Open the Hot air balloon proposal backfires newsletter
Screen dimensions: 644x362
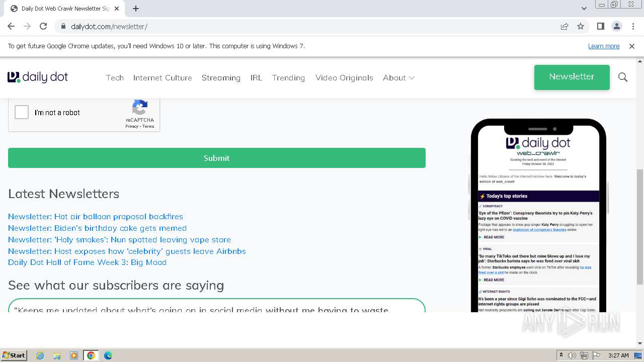point(96,216)
